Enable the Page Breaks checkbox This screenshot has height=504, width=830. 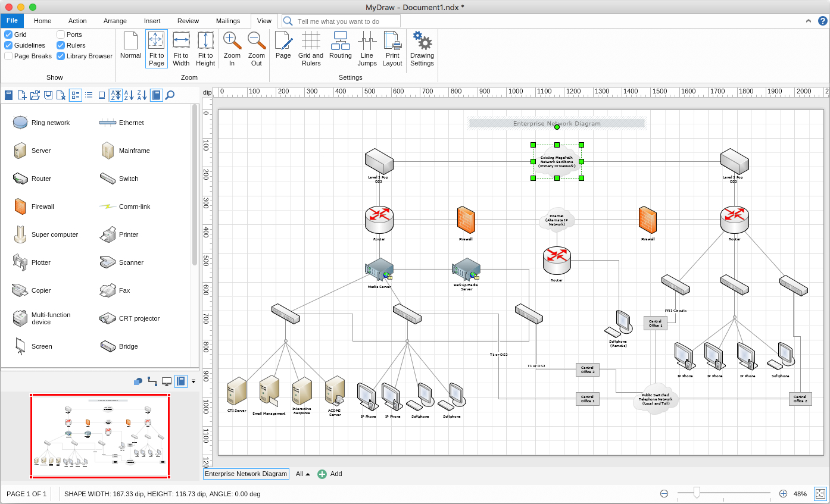coord(8,56)
